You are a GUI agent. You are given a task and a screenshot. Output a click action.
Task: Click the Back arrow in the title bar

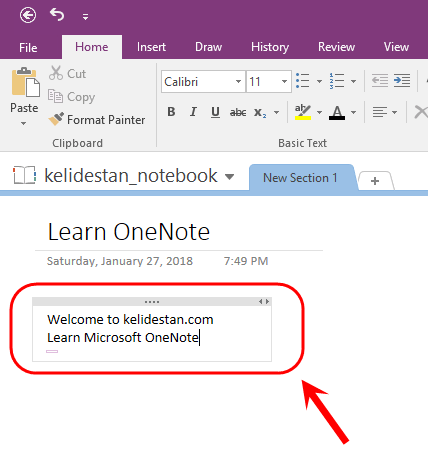tap(28, 15)
